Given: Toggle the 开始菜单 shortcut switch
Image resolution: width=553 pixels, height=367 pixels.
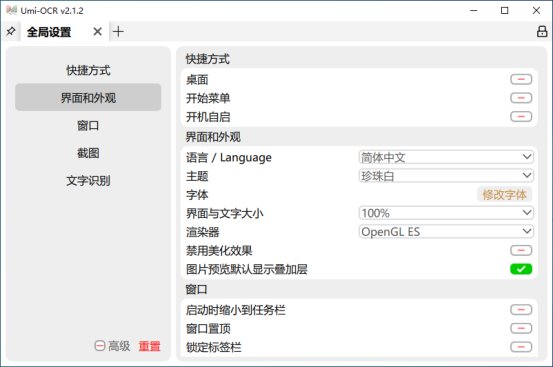Looking at the screenshot, I should (521, 98).
